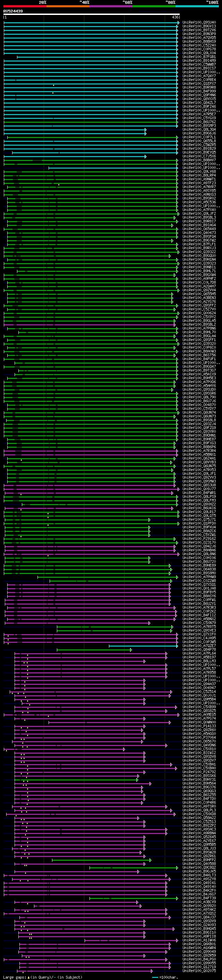Screen dimensions: 222x980
Task: Select the AV524439 query label
Action: click(13, 11)
